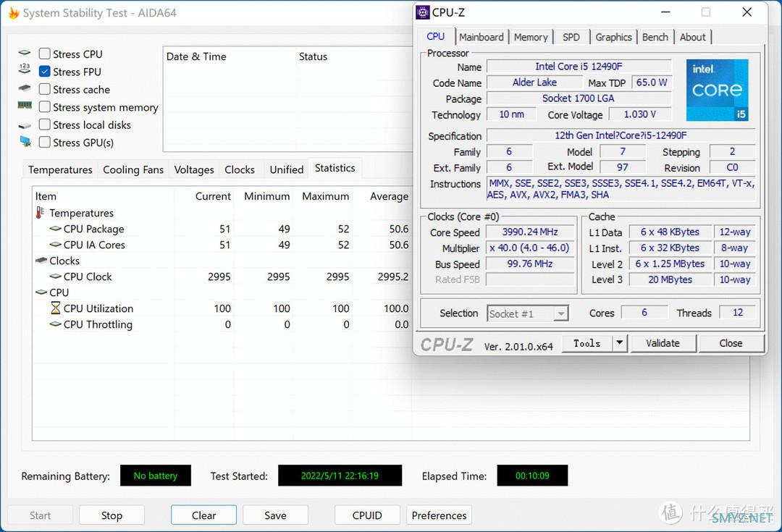The image size is (782, 532).
Task: Open the Graphics tab in CPU-Z
Action: [x=613, y=37]
